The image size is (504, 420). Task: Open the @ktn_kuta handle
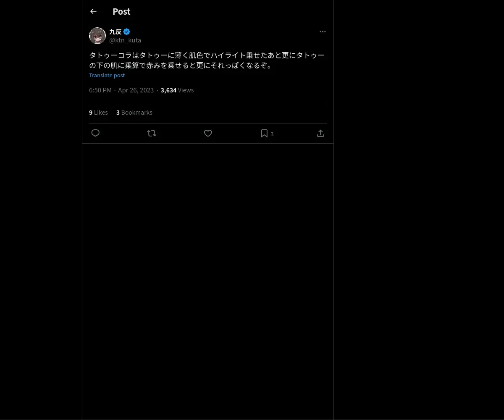[125, 40]
